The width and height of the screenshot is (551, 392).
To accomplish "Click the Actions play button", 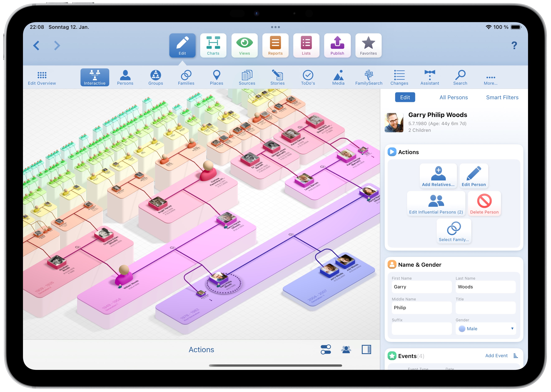I will tap(391, 152).
